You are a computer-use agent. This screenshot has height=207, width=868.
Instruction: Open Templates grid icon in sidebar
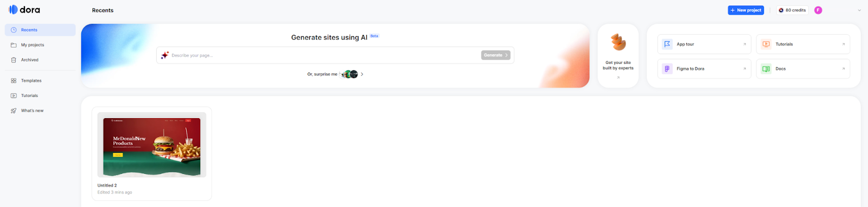click(x=14, y=81)
